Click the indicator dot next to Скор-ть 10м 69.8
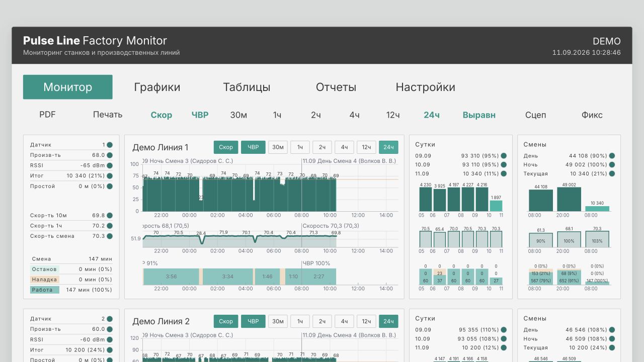Image resolution: width=644 pixels, height=362 pixels. point(110,216)
